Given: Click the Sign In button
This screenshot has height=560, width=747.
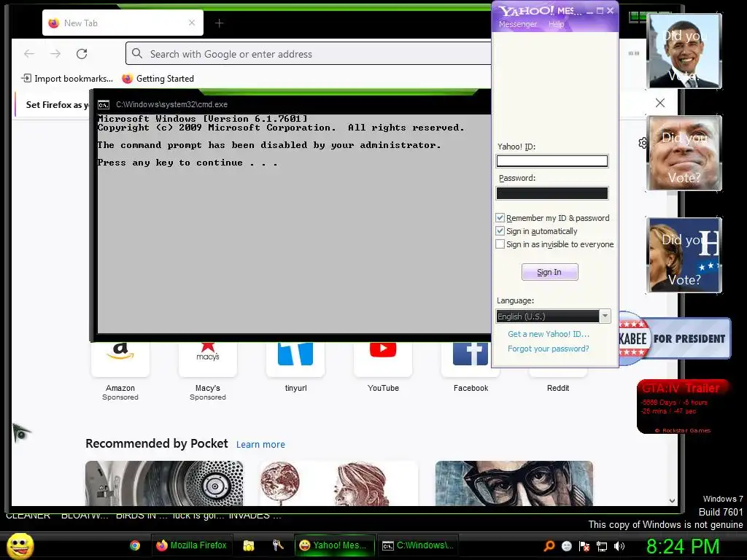Looking at the screenshot, I should coord(550,272).
